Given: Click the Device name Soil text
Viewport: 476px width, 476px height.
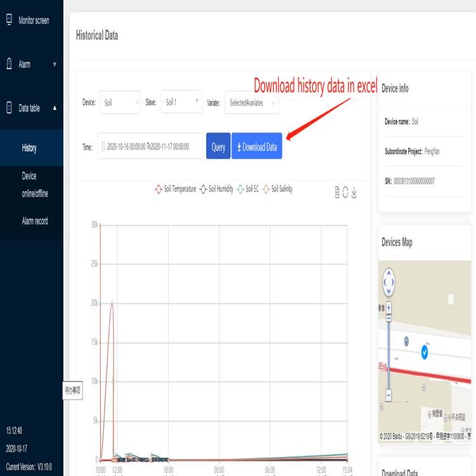Looking at the screenshot, I should click(401, 121).
